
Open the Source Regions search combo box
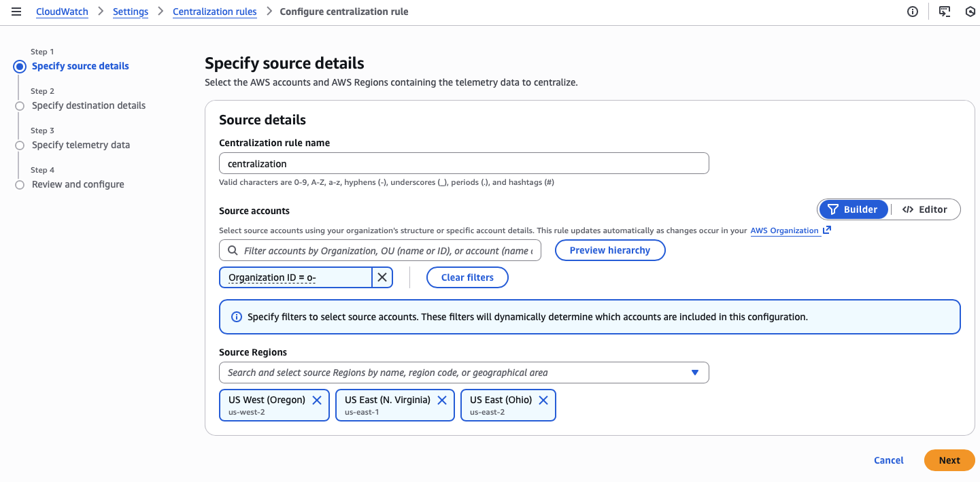coord(449,373)
